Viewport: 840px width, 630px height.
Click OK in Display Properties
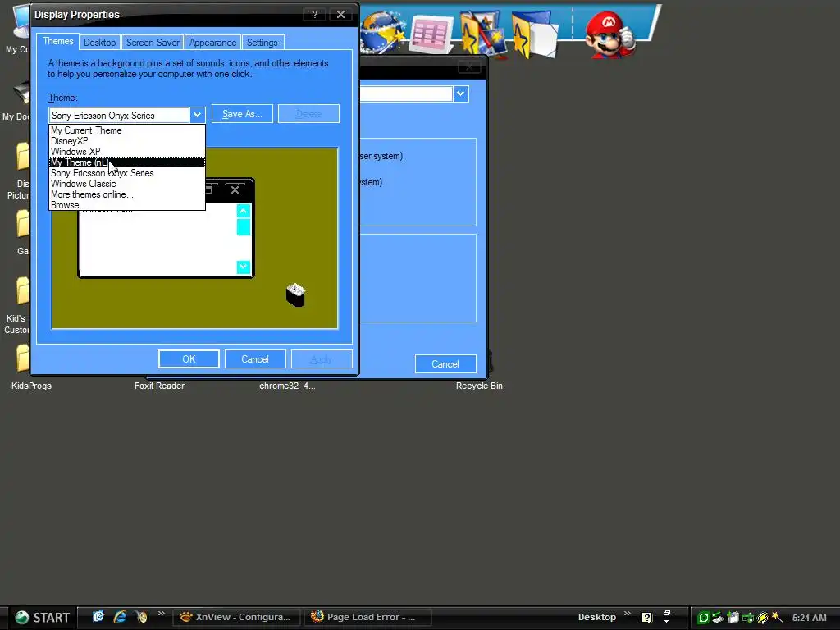(189, 359)
